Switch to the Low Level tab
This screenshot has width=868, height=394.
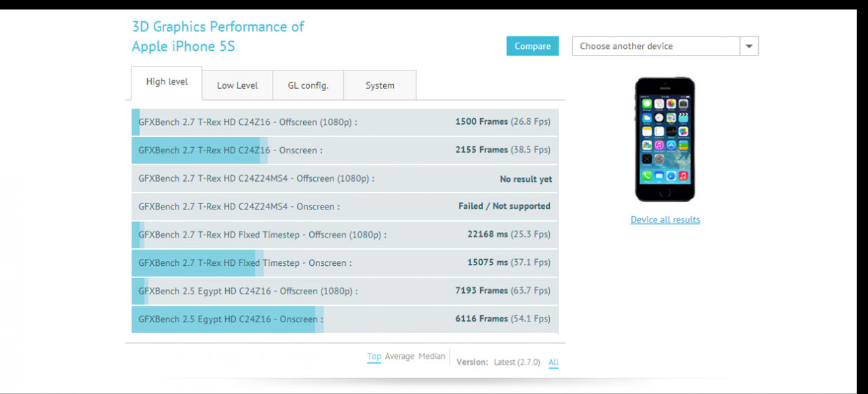237,85
